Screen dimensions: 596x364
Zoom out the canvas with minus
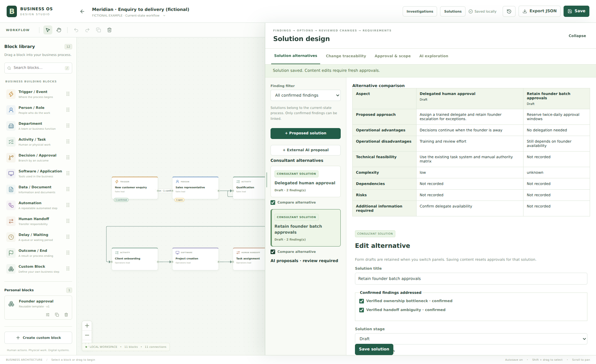tap(87, 335)
